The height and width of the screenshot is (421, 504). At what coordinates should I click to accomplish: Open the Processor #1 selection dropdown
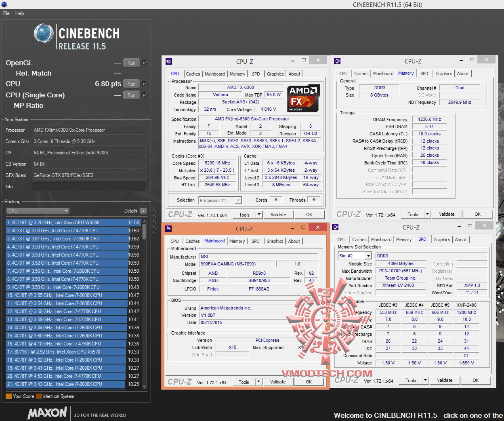point(220,200)
